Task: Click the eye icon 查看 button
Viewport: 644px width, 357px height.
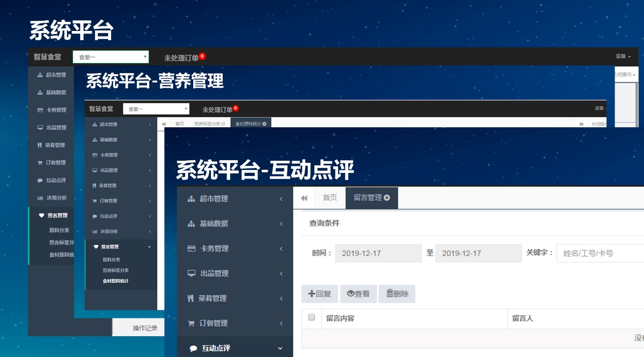Action: click(358, 294)
